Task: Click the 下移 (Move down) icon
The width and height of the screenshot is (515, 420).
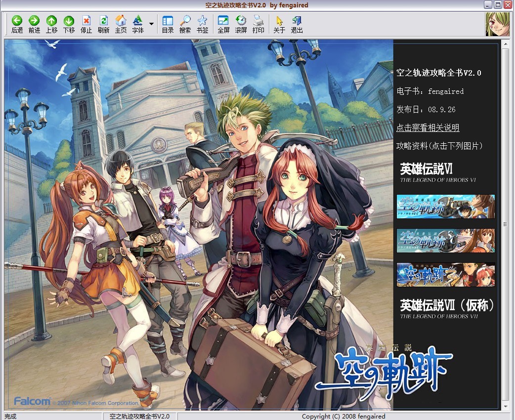Action: (69, 24)
